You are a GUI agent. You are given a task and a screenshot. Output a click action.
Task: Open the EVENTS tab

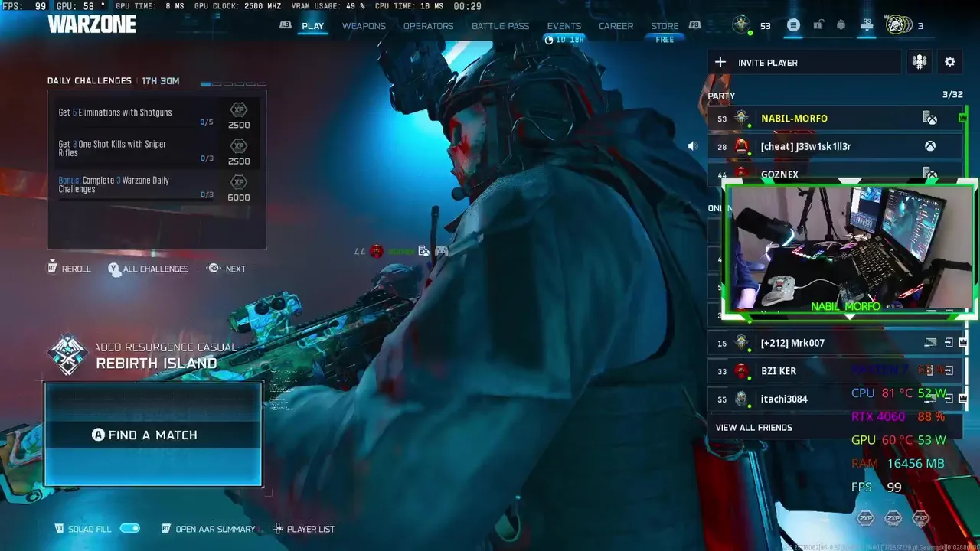pyautogui.click(x=563, y=26)
